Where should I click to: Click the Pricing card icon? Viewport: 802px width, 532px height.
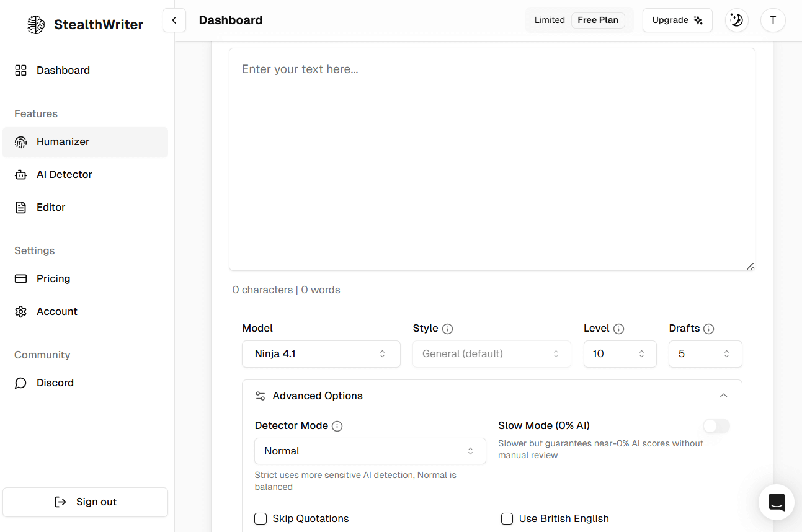(x=21, y=278)
